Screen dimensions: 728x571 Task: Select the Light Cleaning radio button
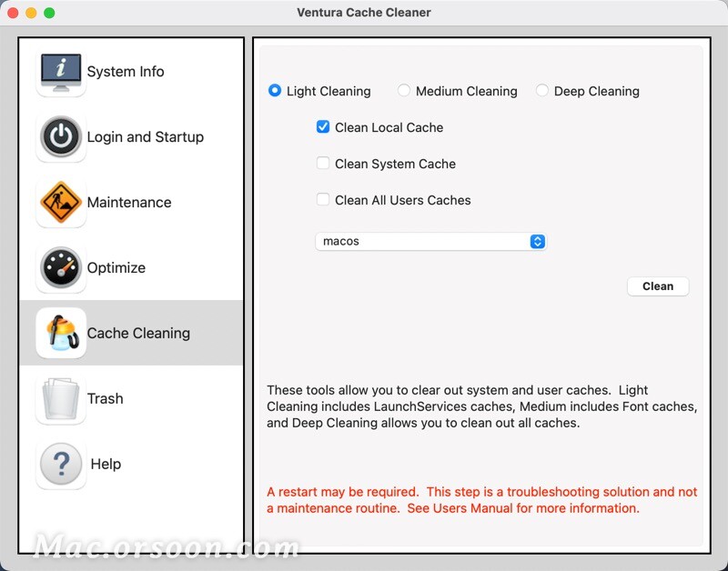click(275, 90)
